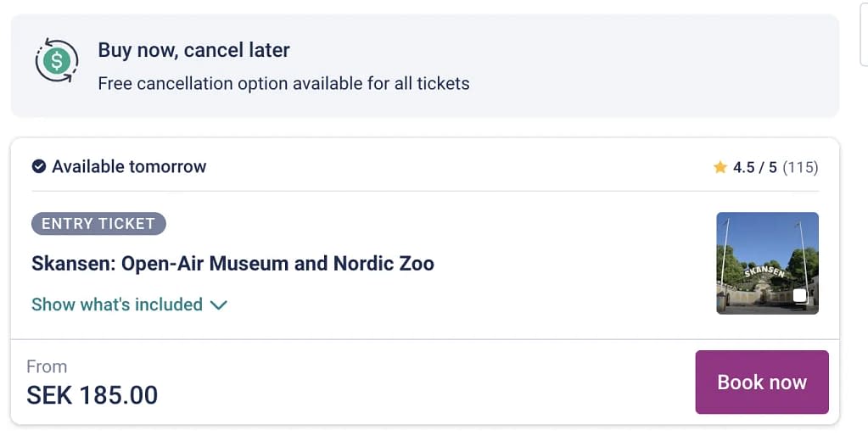Click the checkmark icon beside Available tomorrow
Screen dimensions: 868x441
(x=39, y=166)
